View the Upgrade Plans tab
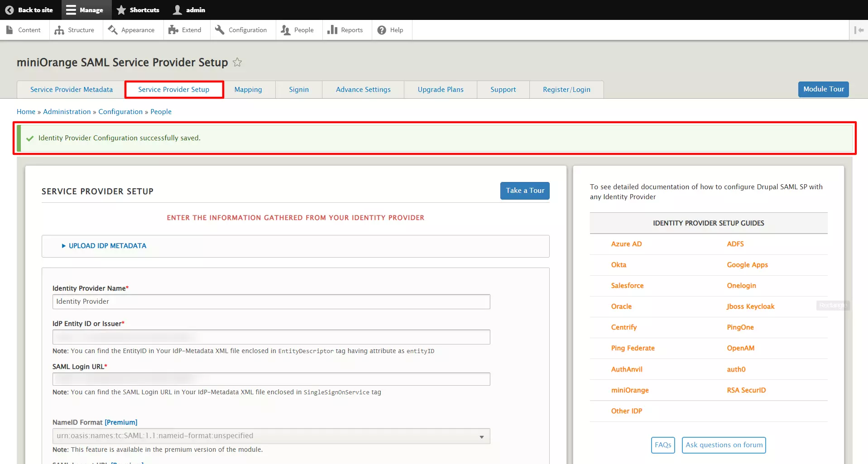 coord(441,90)
